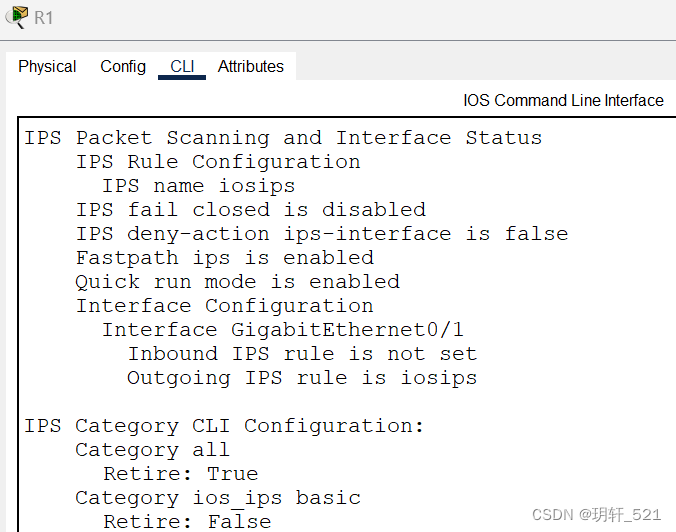676x532 pixels.
Task: Click the IOS Command Line Interface label
Action: click(x=563, y=100)
